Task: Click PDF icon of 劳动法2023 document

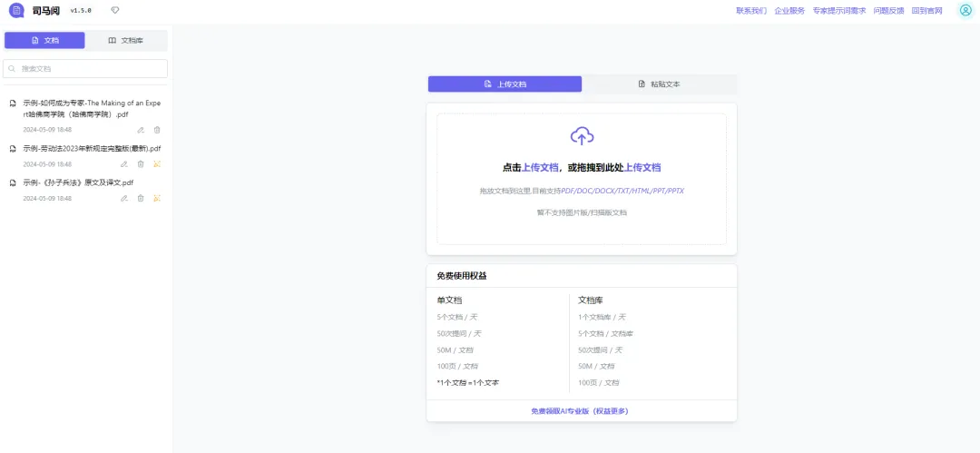Action: click(12, 149)
